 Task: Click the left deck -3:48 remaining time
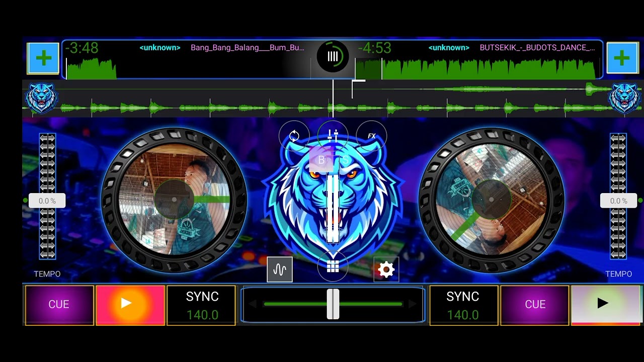pyautogui.click(x=82, y=48)
